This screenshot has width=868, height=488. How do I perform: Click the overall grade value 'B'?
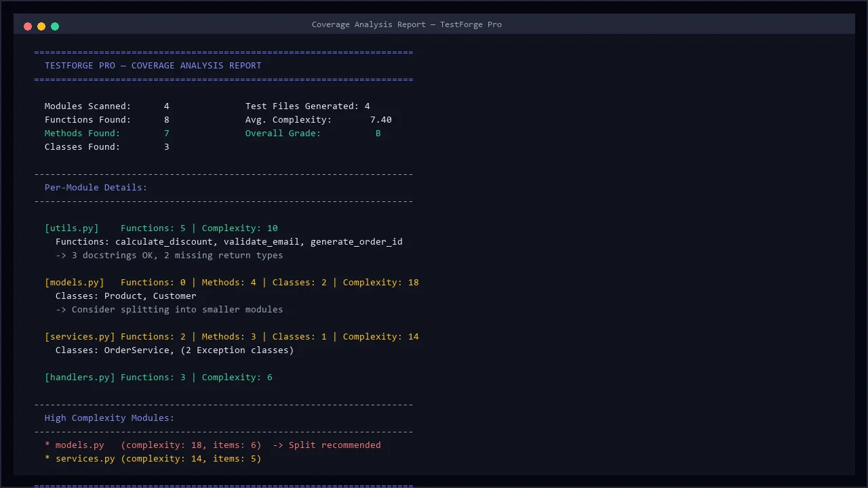[378, 134]
